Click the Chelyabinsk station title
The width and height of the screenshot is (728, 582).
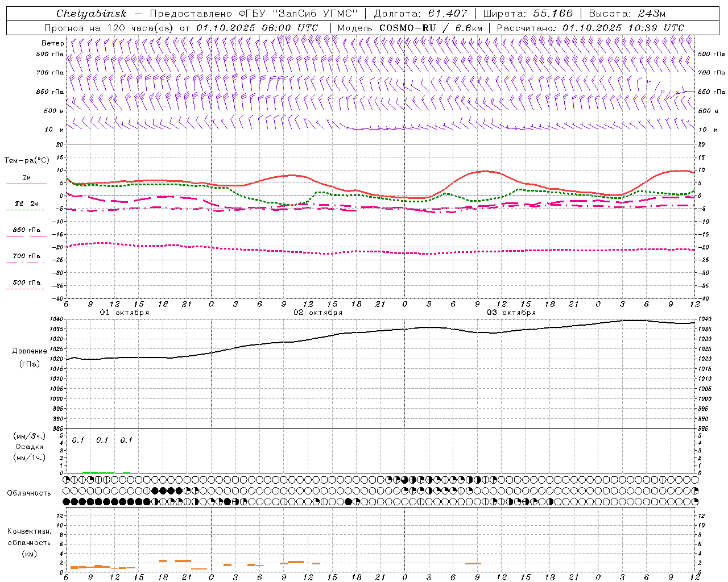point(91,14)
